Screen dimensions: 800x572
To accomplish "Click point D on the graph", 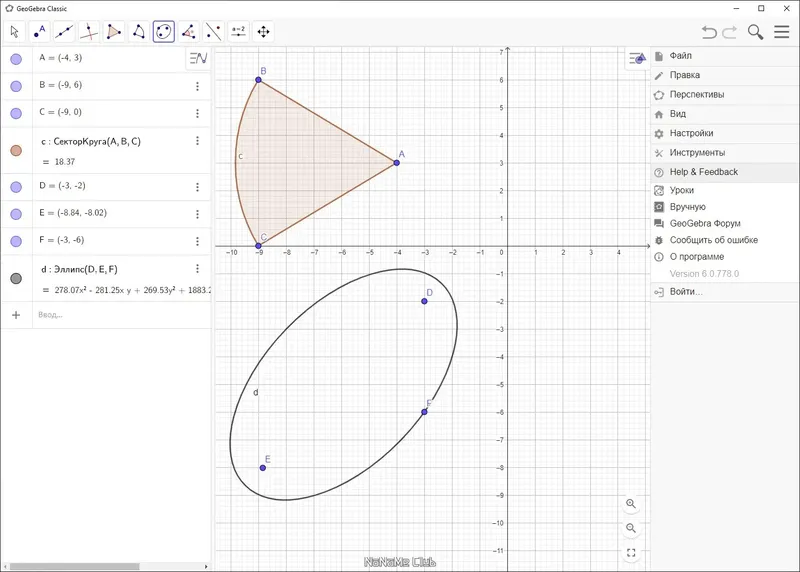I will tap(424, 301).
